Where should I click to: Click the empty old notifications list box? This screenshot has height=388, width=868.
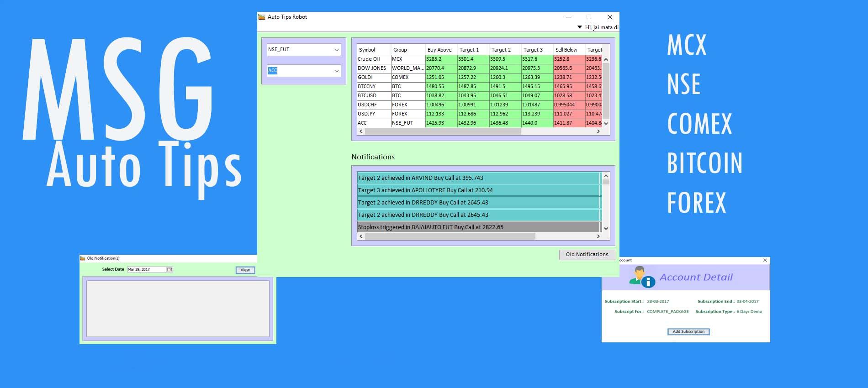click(178, 309)
